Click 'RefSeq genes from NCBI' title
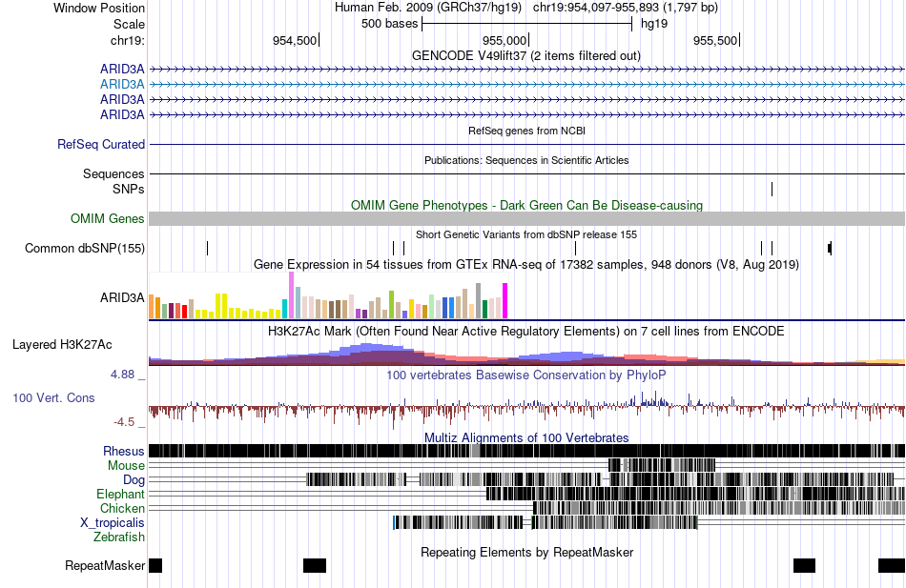Image resolution: width=906 pixels, height=588 pixels. point(526,132)
